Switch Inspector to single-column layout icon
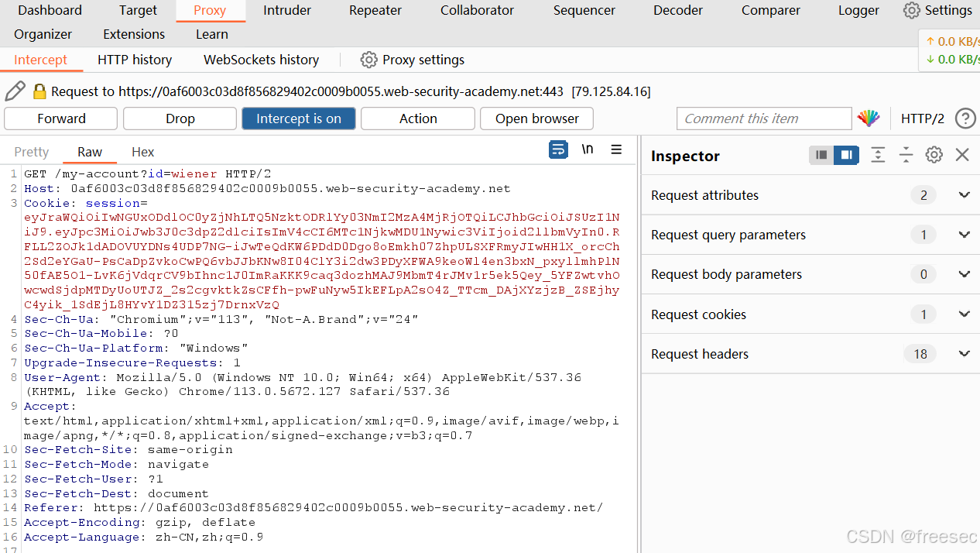Image resolution: width=980 pixels, height=553 pixels. (821, 155)
